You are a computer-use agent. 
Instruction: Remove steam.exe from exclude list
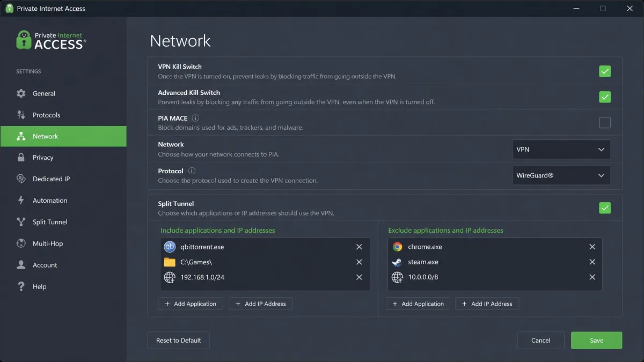592,262
